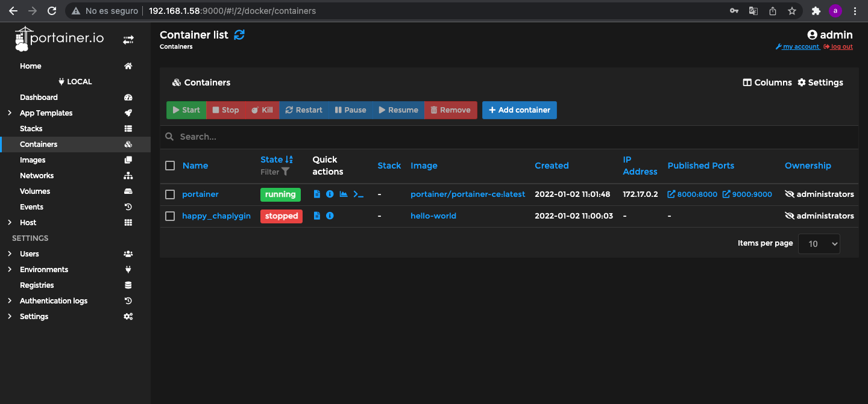Open stats chart icon for portainer container

coord(344,194)
